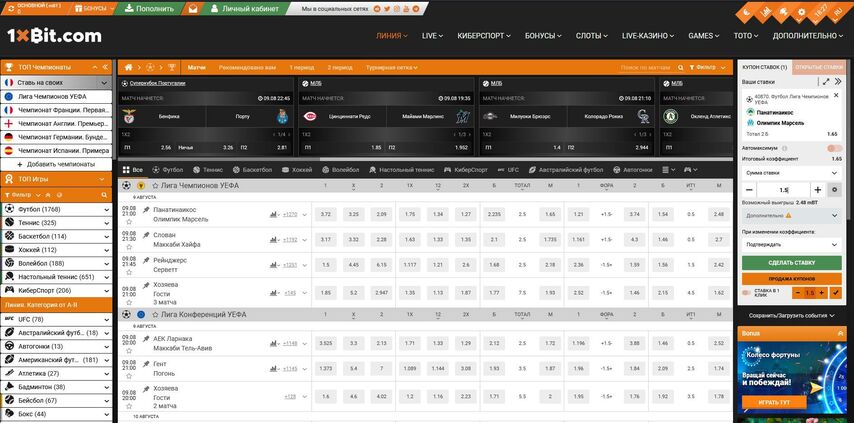Screen dimensions: 854x423
Task: Open the 'Сумма ставки' dropdown
Action: click(x=791, y=173)
